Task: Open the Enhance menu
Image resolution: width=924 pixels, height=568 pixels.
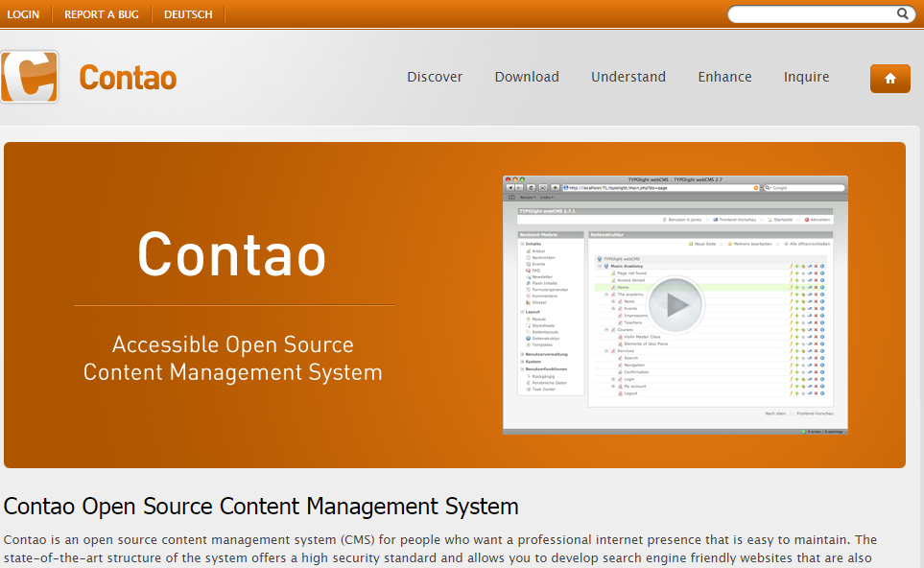Action: pos(724,77)
